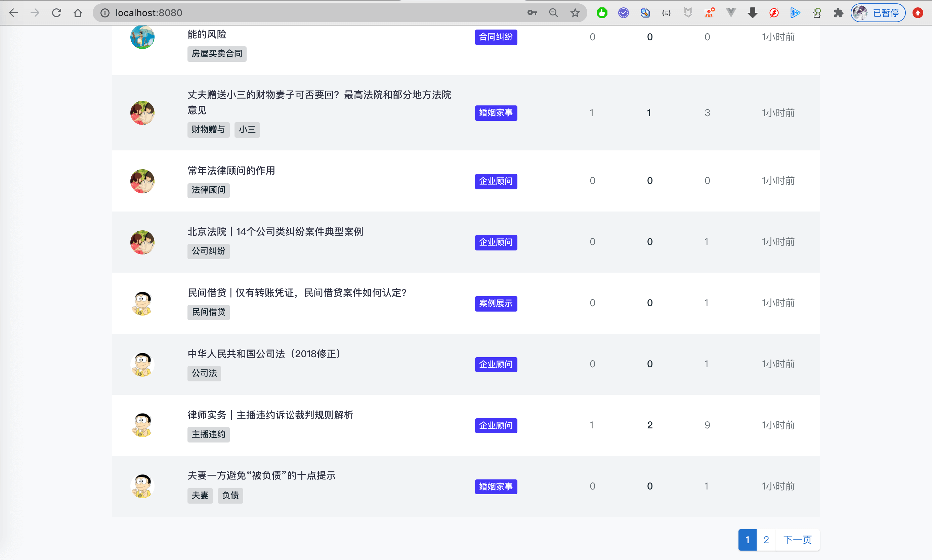Screen dimensions: 932x560
Task: Open the paused profile button
Action: pyautogui.click(x=878, y=13)
